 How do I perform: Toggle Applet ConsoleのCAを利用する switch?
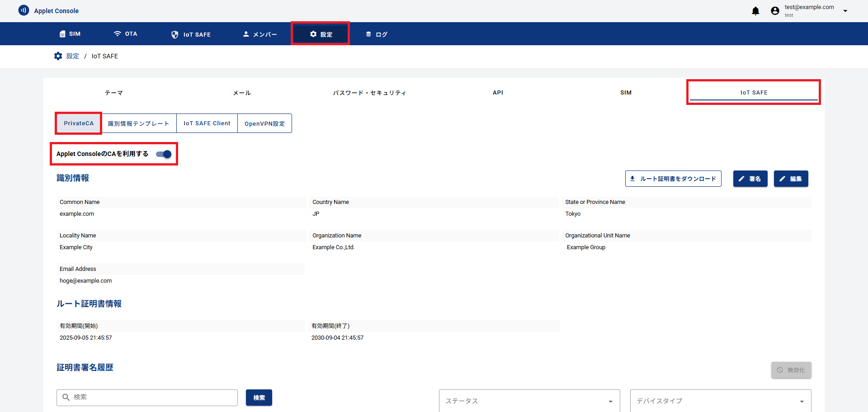164,154
